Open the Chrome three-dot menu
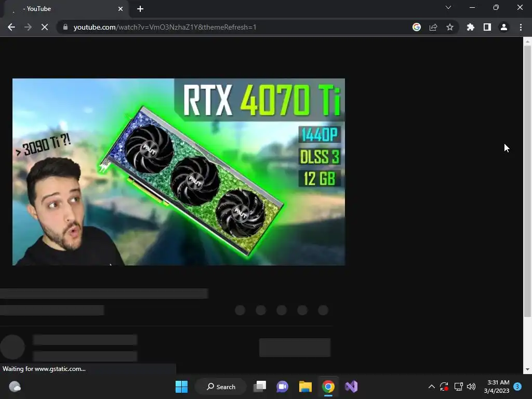The width and height of the screenshot is (532, 399). point(521,27)
